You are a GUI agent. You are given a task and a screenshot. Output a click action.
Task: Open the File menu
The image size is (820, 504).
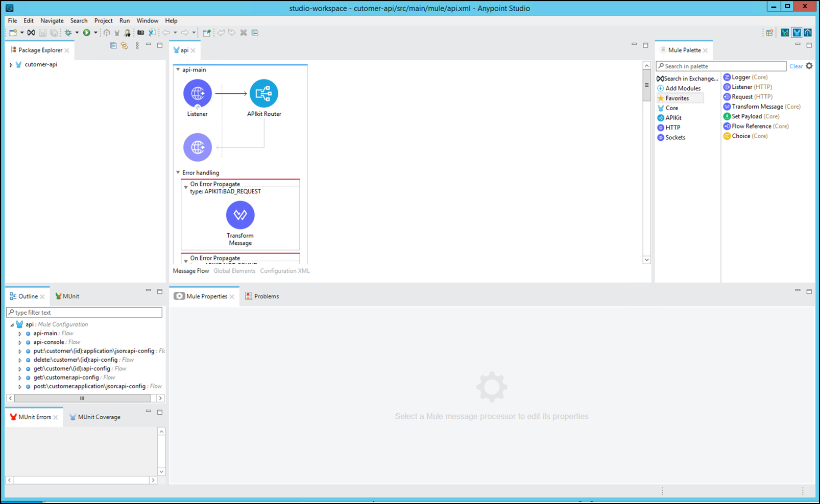[x=12, y=21]
